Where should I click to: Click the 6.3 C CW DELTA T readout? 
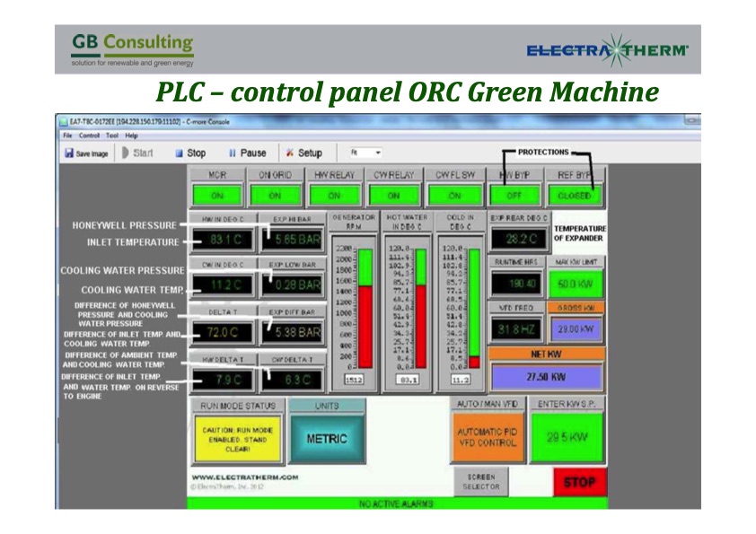(292, 380)
